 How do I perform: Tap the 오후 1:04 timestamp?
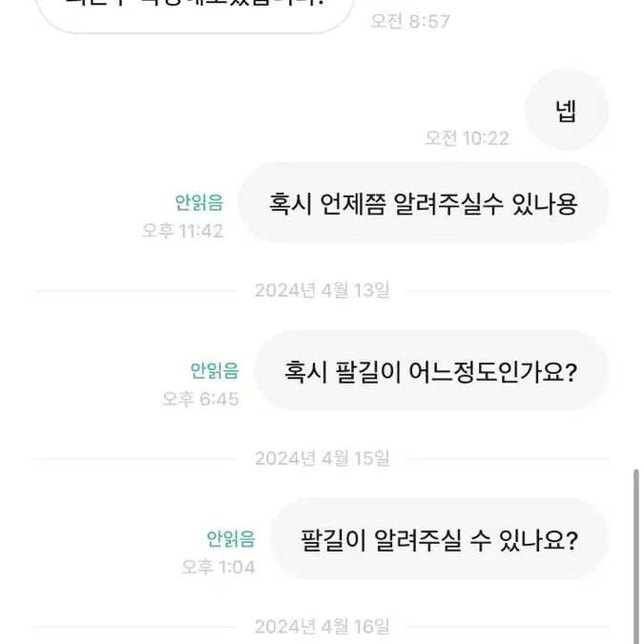pos(218,567)
